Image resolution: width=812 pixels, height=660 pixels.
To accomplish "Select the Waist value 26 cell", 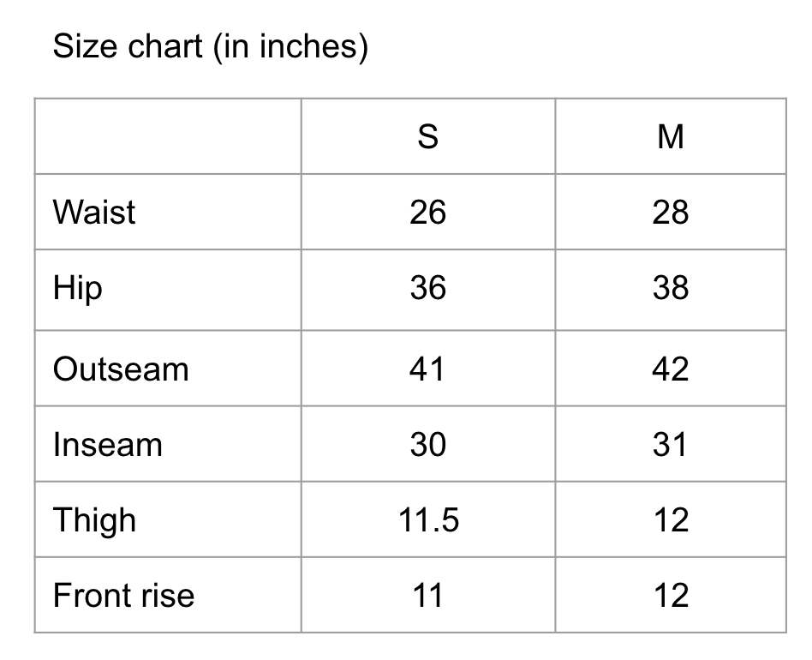I will click(x=427, y=212).
